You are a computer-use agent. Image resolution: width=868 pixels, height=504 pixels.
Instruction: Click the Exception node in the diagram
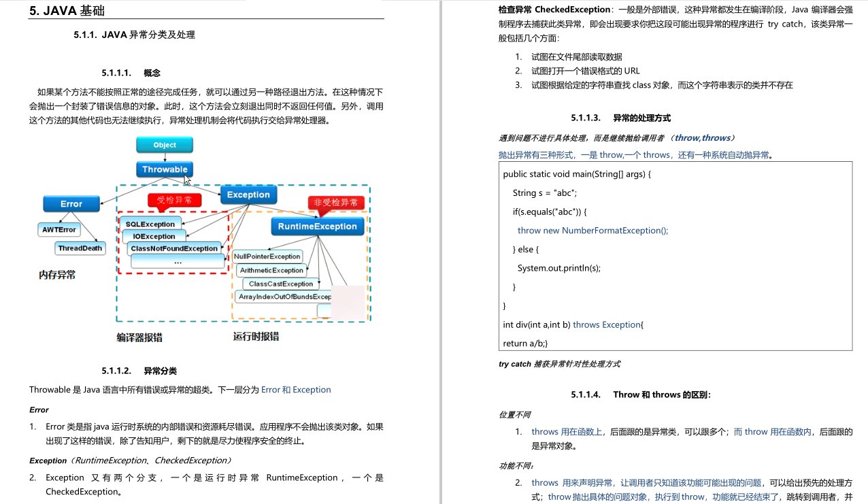point(248,194)
